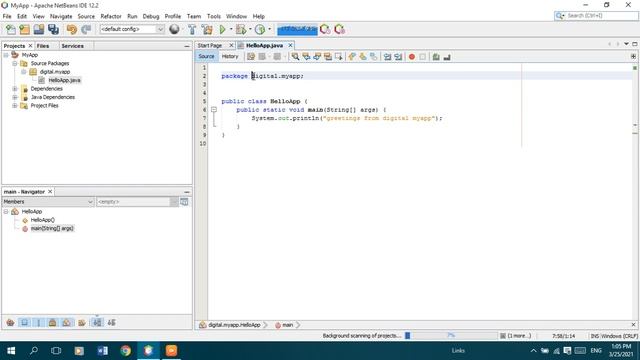The image size is (640, 360).
Task: Toggle Sort by Source in Navigator
Action: tap(111, 323)
